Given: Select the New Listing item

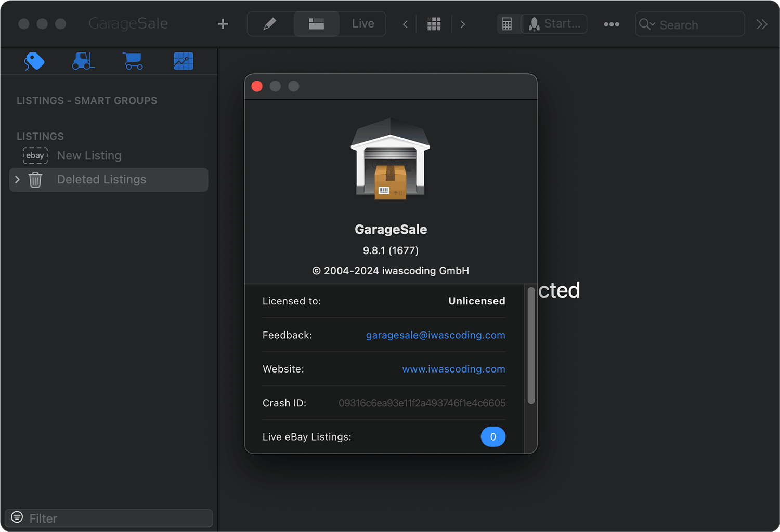Looking at the screenshot, I should (89, 155).
